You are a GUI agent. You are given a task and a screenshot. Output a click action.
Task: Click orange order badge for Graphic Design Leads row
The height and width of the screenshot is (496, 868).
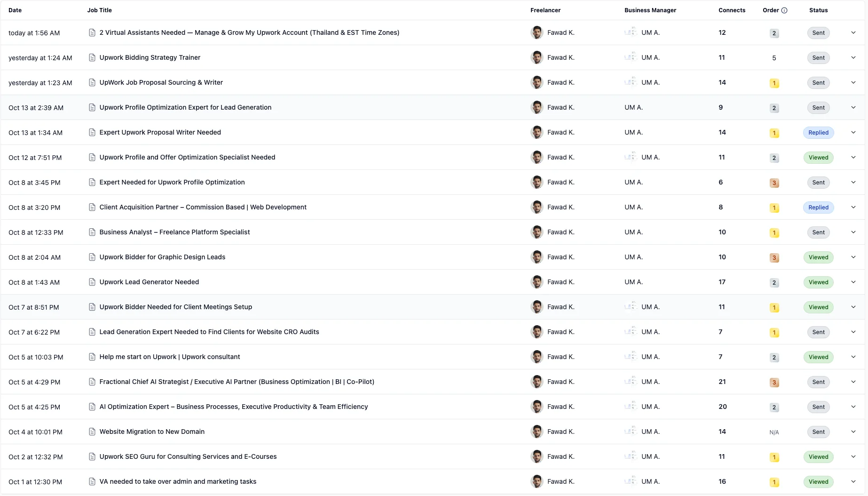pyautogui.click(x=774, y=257)
